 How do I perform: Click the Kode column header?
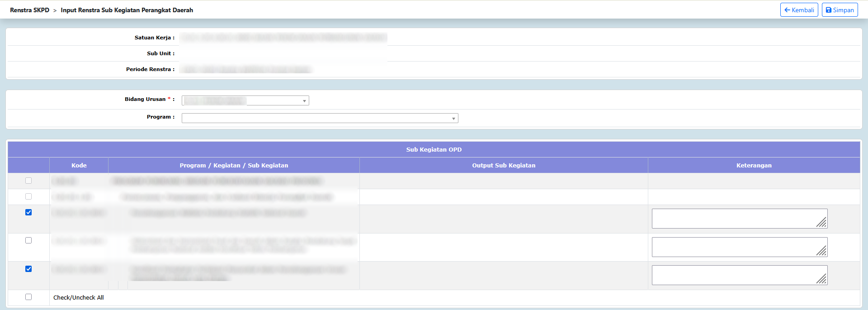point(79,166)
